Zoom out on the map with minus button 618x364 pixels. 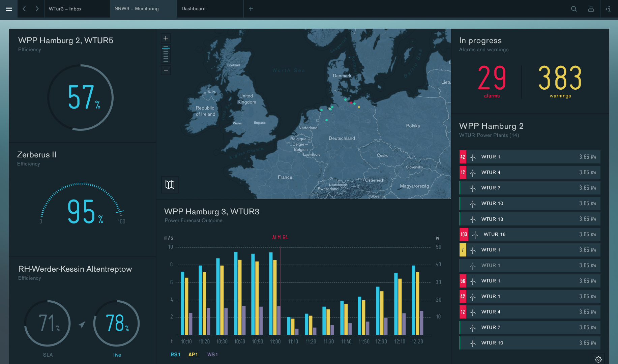pyautogui.click(x=166, y=70)
